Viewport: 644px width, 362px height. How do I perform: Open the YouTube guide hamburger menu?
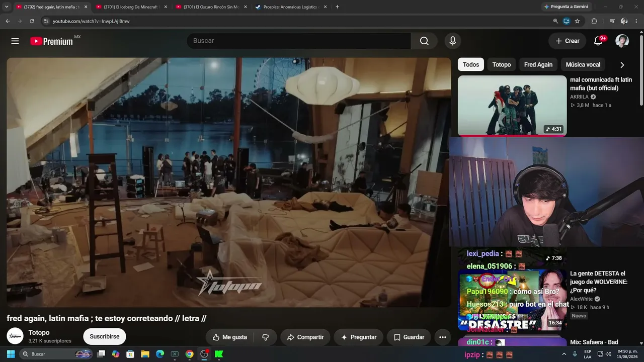coord(15,41)
